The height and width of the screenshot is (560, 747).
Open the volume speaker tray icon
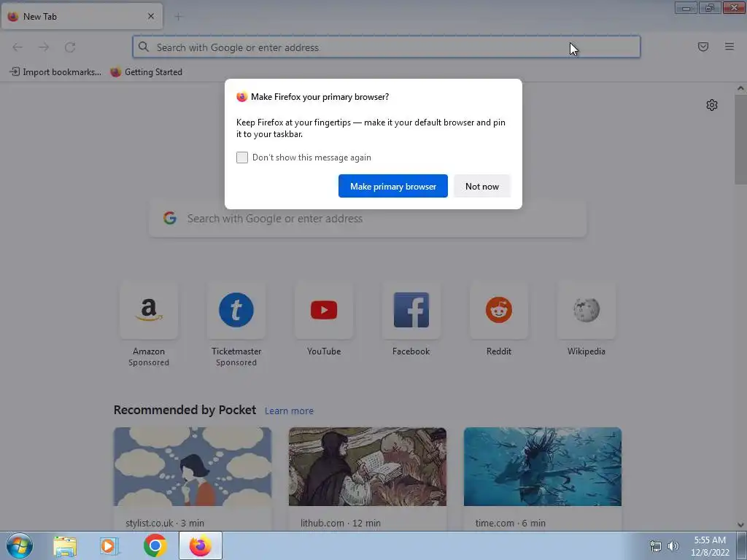pos(673,546)
